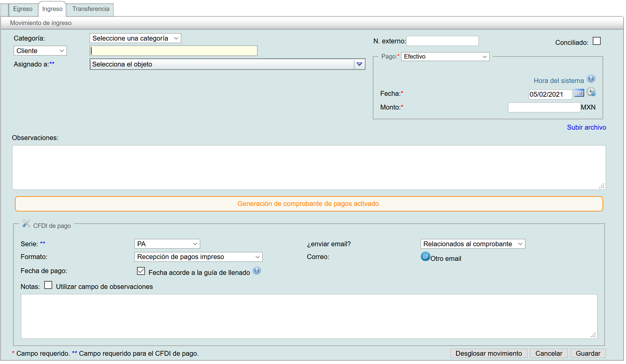Switch to the Egreso tab
The width and height of the screenshot is (626, 364).
(23, 9)
